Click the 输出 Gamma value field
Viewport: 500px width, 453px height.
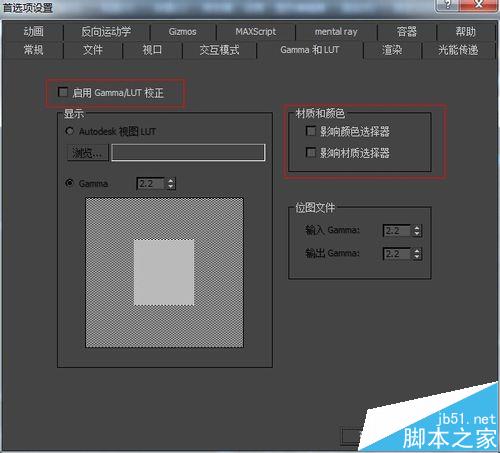(397, 254)
